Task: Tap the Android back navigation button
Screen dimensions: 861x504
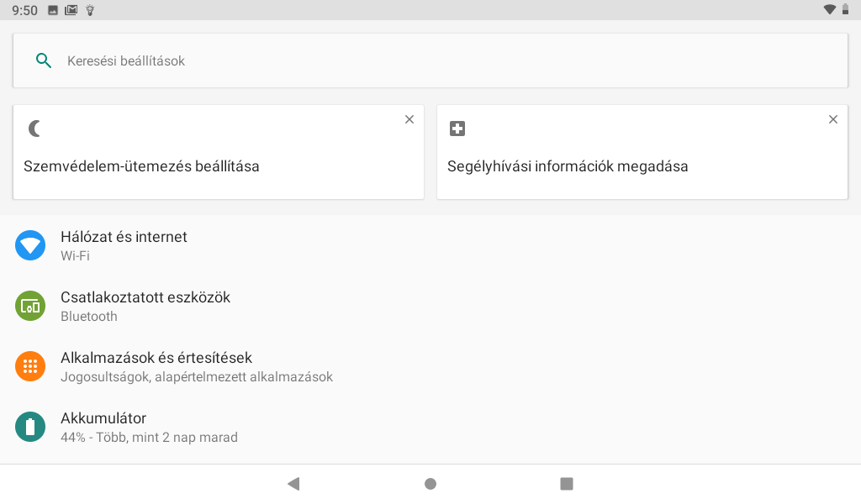Action: 293,484
